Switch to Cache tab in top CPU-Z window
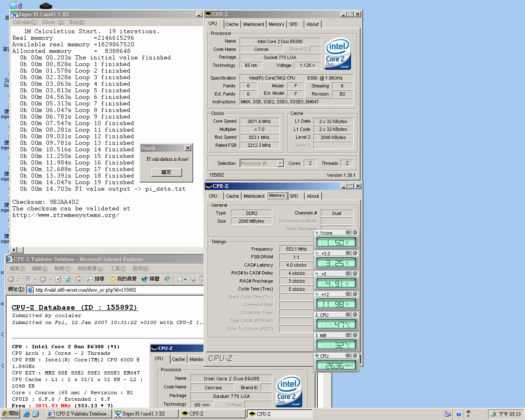Image resolution: width=525 pixels, height=420 pixels. click(232, 24)
